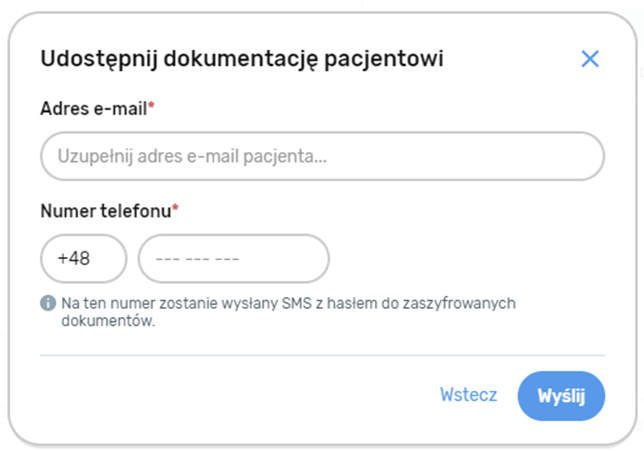Image resolution: width=644 pixels, height=451 pixels.
Task: Click the info icon beside SMS note
Action: coord(48,303)
